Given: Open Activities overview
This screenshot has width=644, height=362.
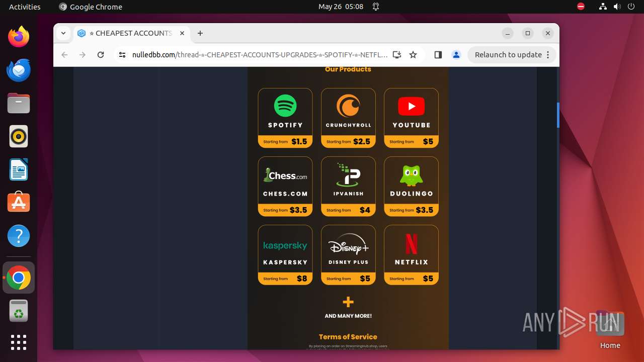Looking at the screenshot, I should tap(25, 7).
